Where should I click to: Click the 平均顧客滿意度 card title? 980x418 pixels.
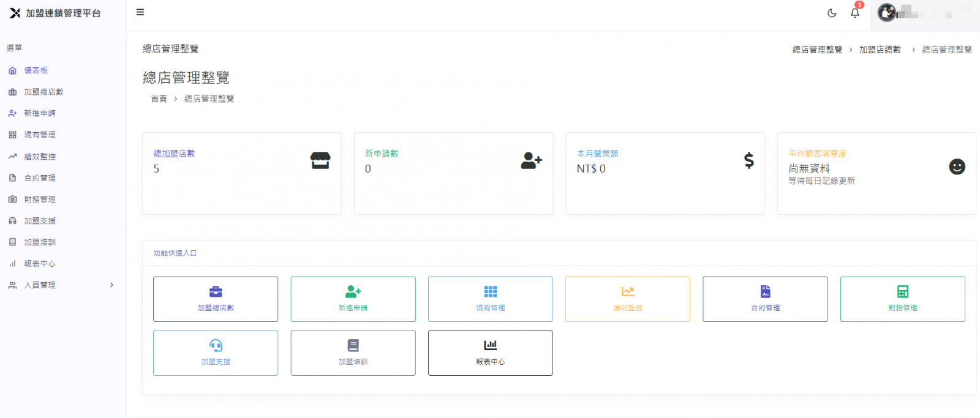817,154
